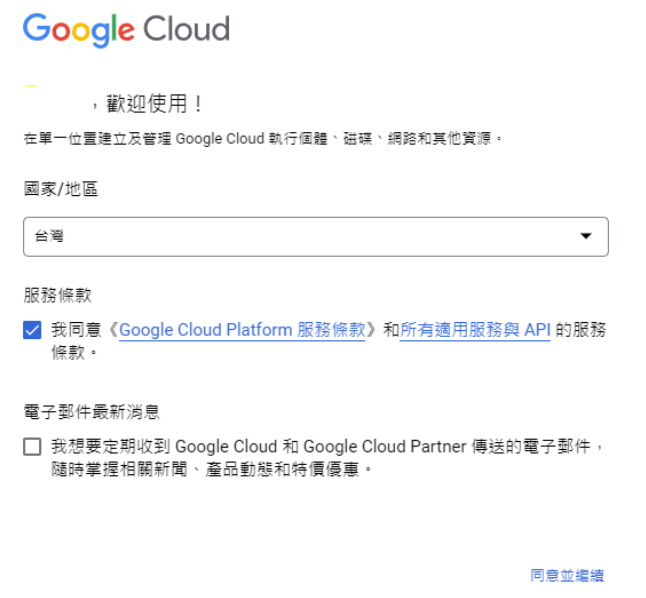Screen dimensions: 646x598
Task: Click the 同意並繼續 button
Action: coord(567,575)
